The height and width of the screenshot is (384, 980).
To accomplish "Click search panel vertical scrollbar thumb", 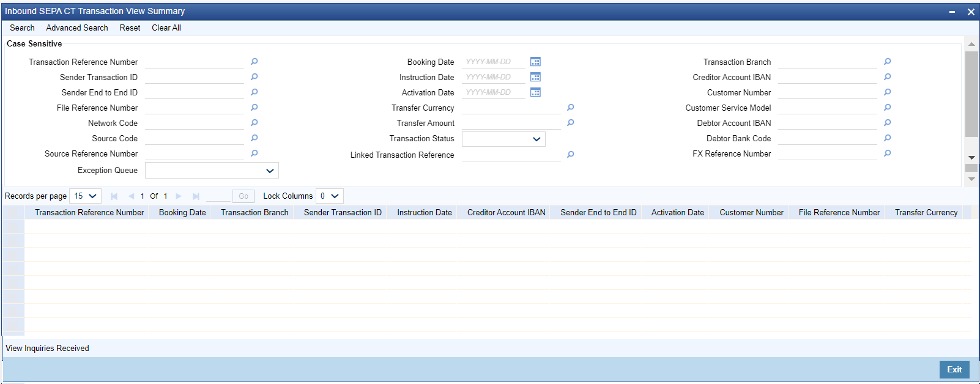I will click(x=971, y=94).
